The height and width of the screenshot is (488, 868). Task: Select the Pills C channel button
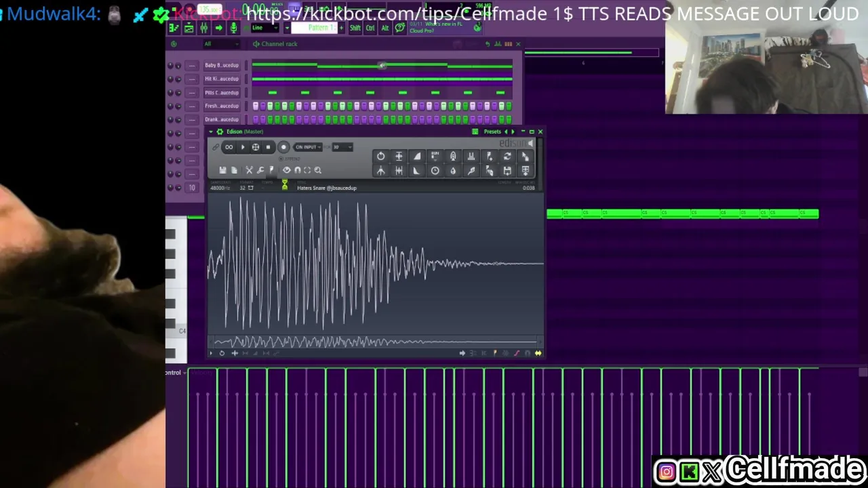point(222,92)
